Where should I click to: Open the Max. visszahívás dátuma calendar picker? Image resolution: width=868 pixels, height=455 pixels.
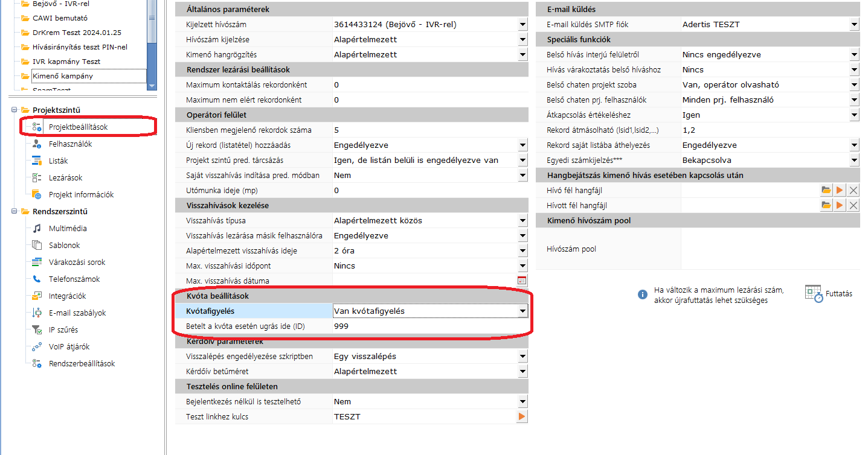point(522,281)
